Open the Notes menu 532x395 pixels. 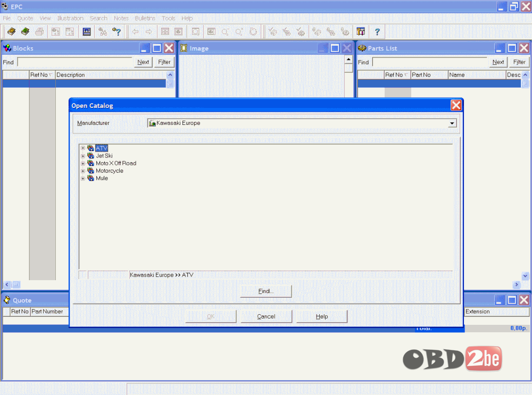click(121, 18)
